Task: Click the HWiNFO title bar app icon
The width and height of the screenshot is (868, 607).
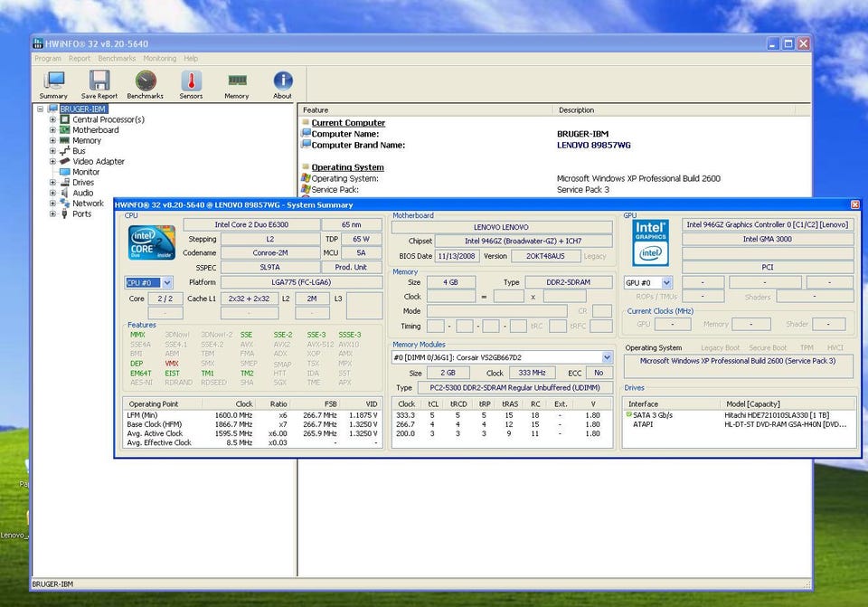Action: click(x=38, y=43)
